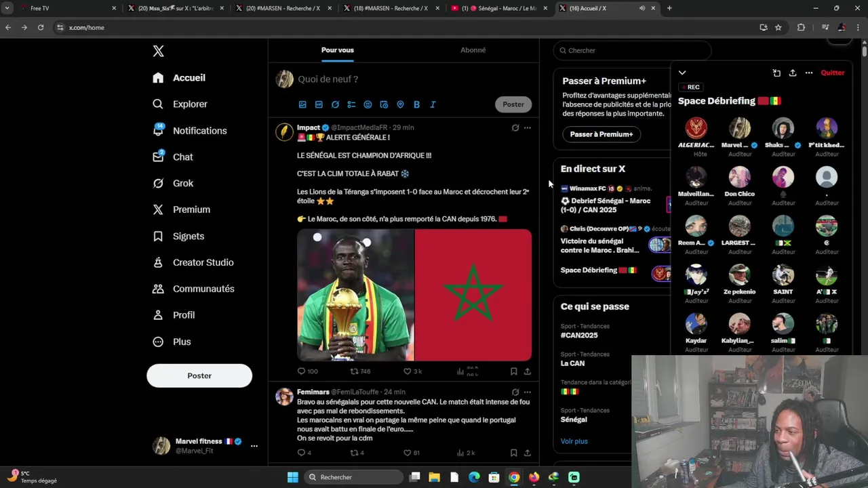Click Quitter to leave the Space
This screenshot has height=488, width=868.
tap(833, 73)
